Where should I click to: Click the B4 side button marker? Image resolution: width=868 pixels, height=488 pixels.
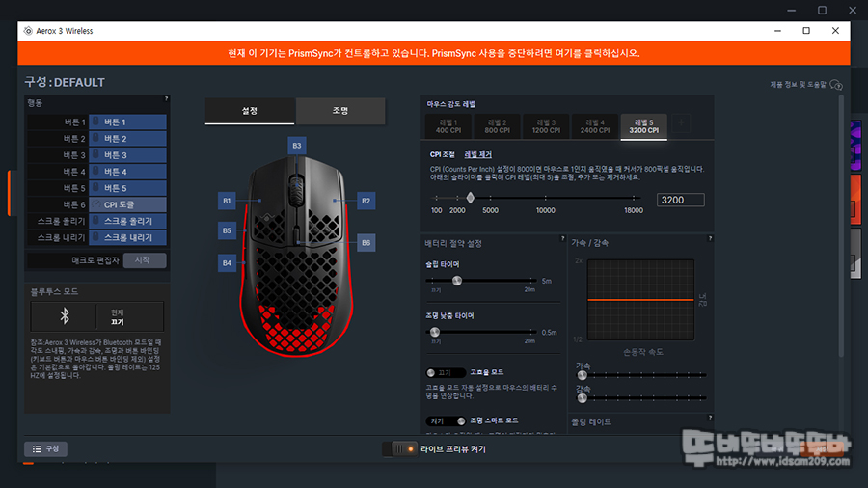click(227, 263)
